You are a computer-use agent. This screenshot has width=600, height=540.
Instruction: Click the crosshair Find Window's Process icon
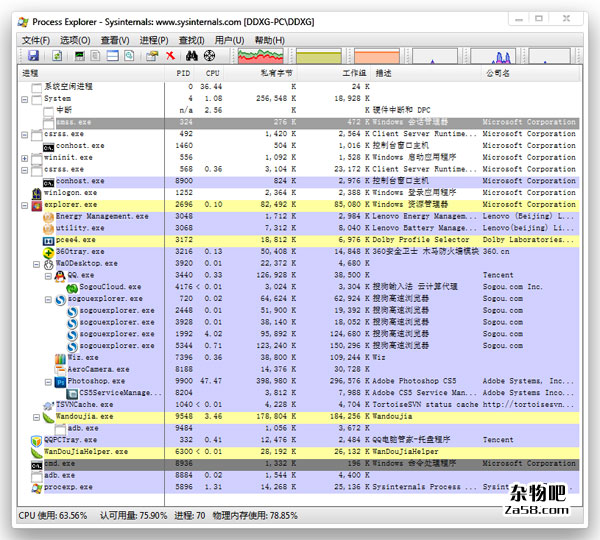click(x=209, y=56)
